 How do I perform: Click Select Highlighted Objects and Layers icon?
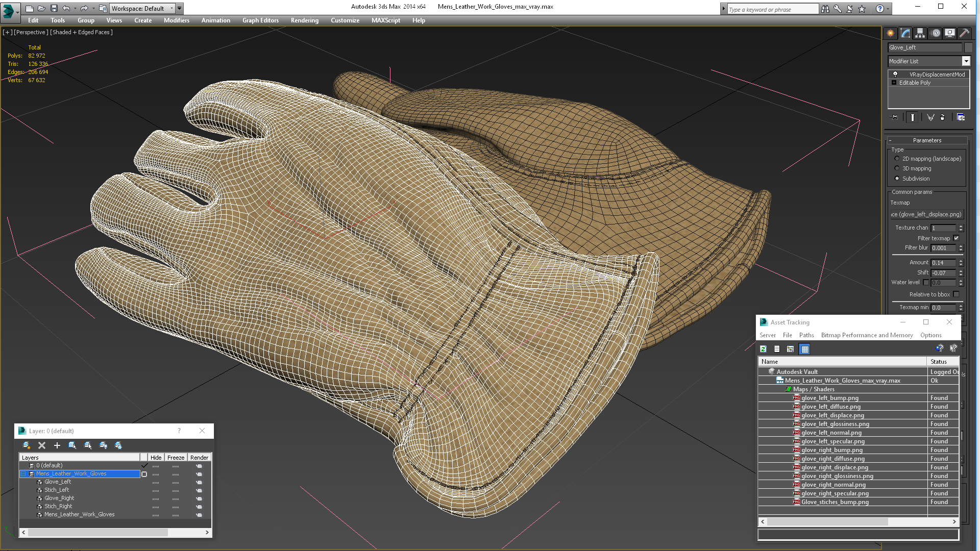[x=72, y=445]
